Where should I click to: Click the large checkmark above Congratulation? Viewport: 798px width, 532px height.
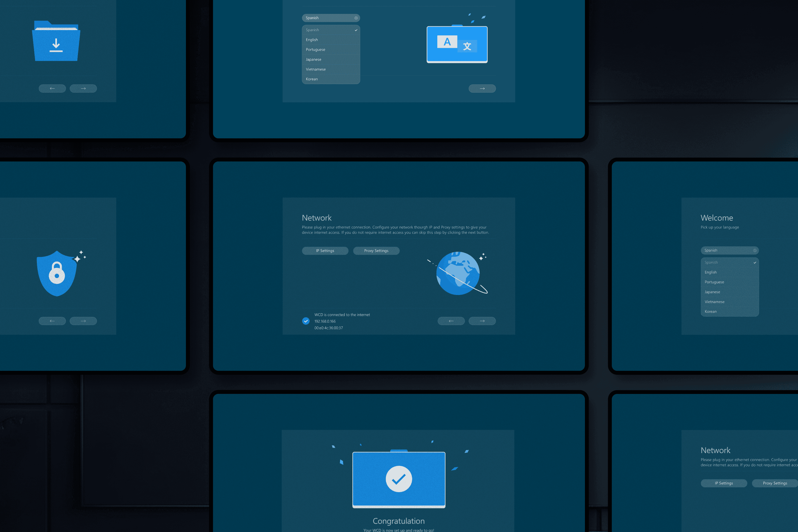click(399, 479)
